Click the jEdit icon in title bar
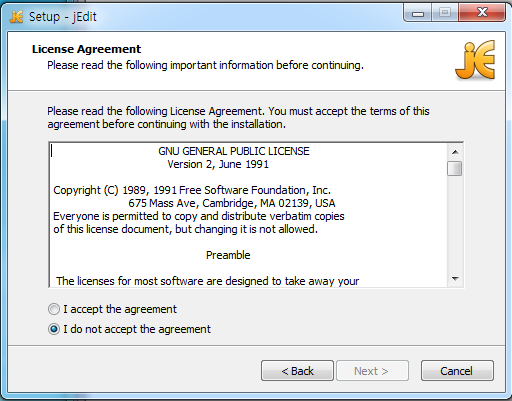Screen dimensions: 512x401 16,16
